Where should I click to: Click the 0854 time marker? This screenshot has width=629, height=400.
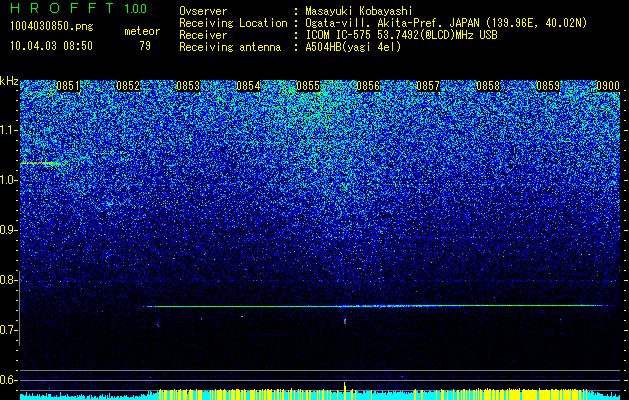click(248, 86)
